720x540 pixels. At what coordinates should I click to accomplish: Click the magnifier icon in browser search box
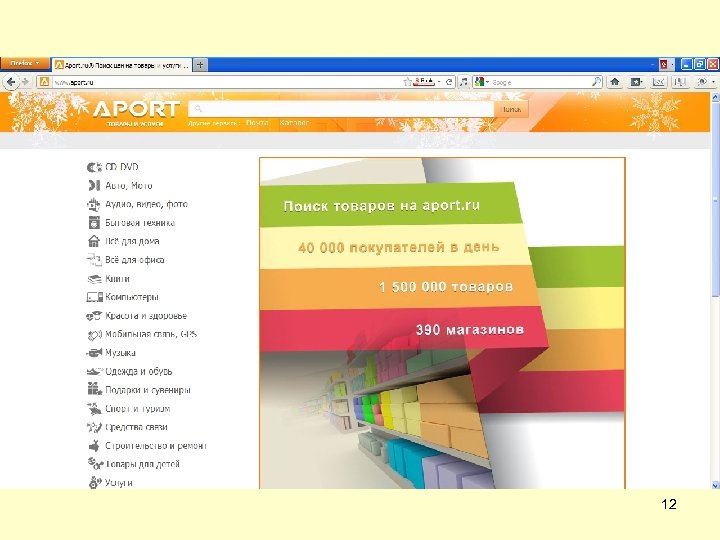(x=596, y=82)
